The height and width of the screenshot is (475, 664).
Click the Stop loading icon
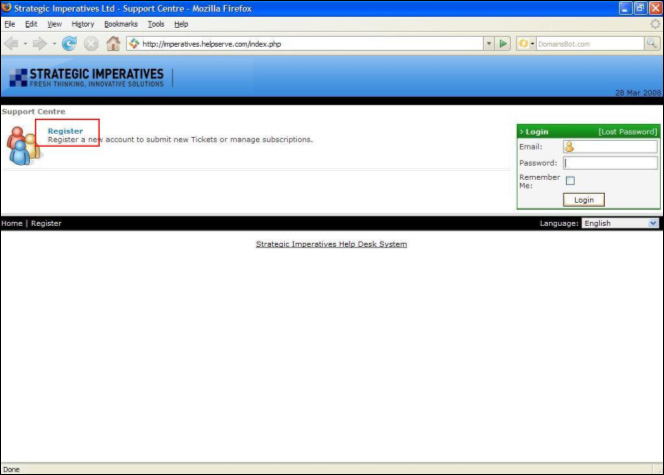pyautogui.click(x=91, y=44)
